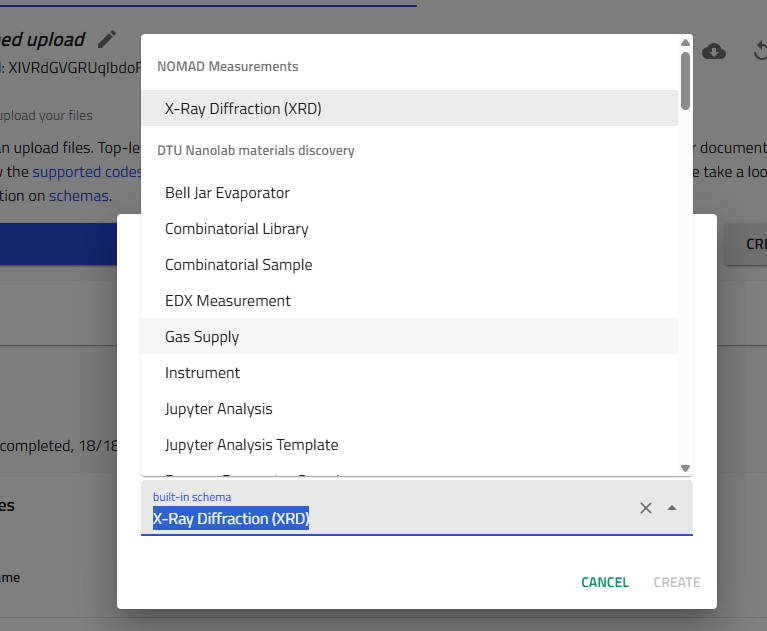Select Combinatorial Sample option
The height and width of the screenshot is (631, 767).
pyautogui.click(x=409, y=265)
